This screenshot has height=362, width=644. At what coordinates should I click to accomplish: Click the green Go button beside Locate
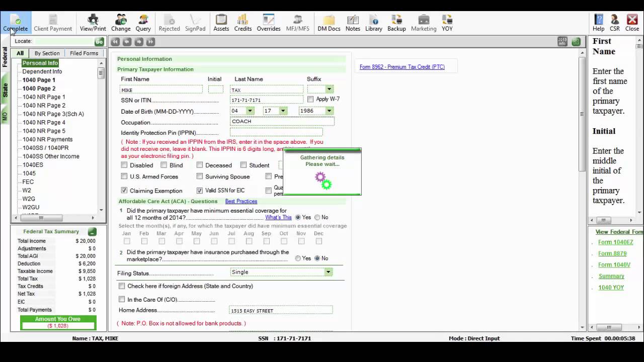point(99,42)
